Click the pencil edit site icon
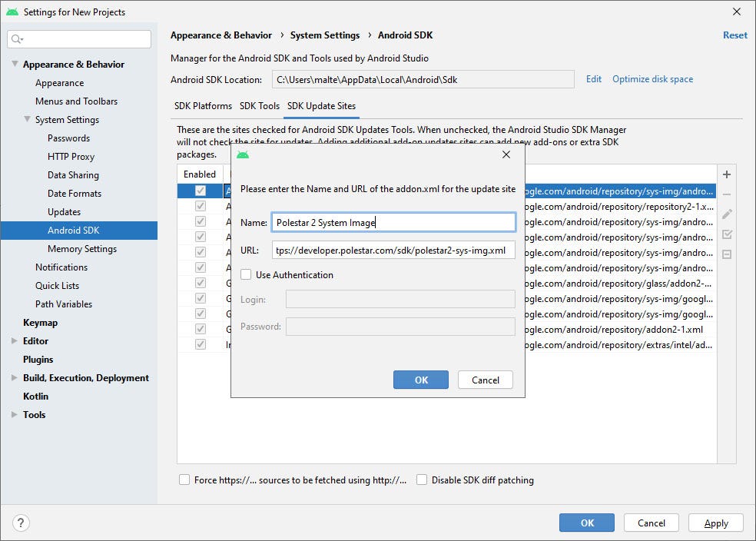The height and width of the screenshot is (541, 756). 727,214
